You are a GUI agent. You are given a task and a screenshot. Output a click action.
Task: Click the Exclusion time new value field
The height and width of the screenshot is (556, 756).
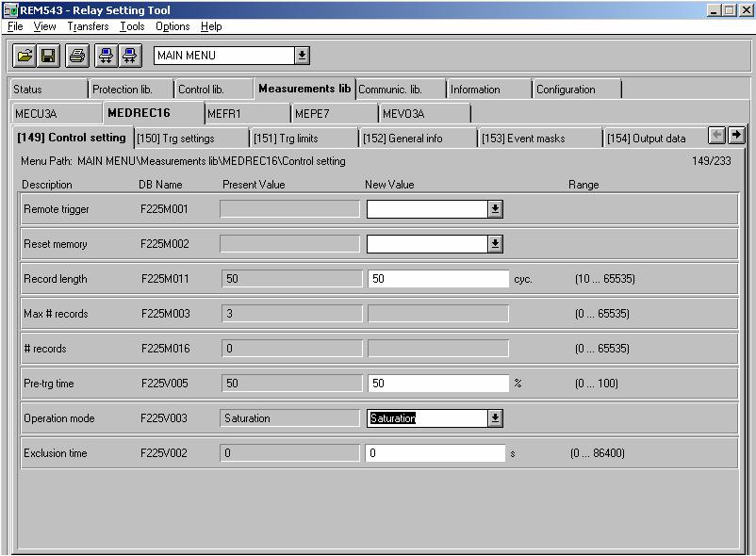(x=436, y=453)
